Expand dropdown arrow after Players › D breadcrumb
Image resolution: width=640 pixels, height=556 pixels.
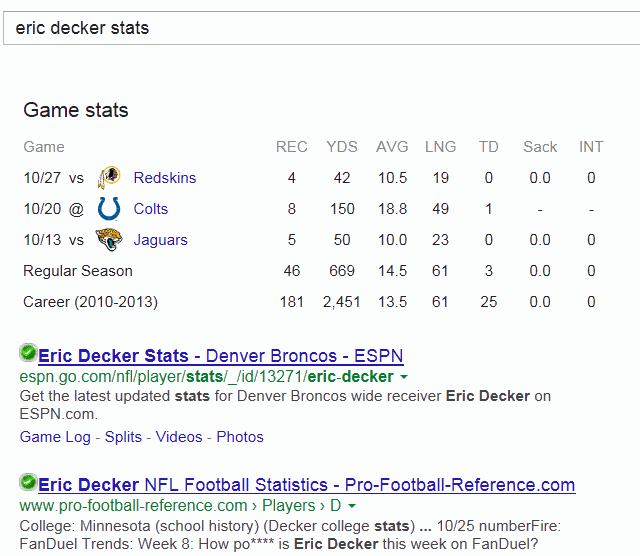[x=351, y=506]
